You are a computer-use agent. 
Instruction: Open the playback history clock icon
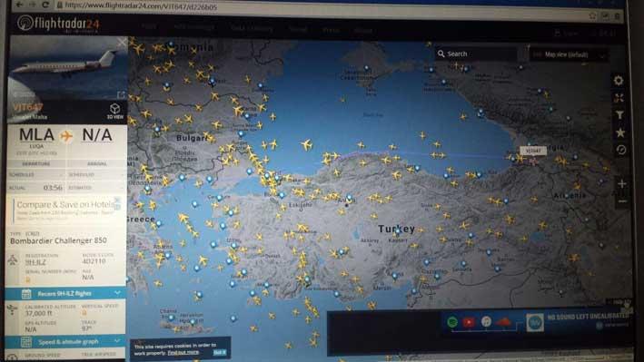click(621, 150)
